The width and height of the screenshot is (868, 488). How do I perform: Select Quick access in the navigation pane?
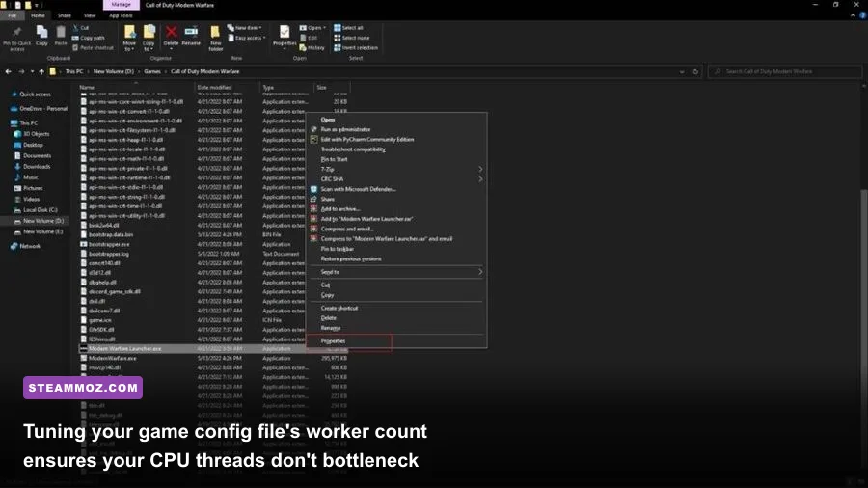35,95
